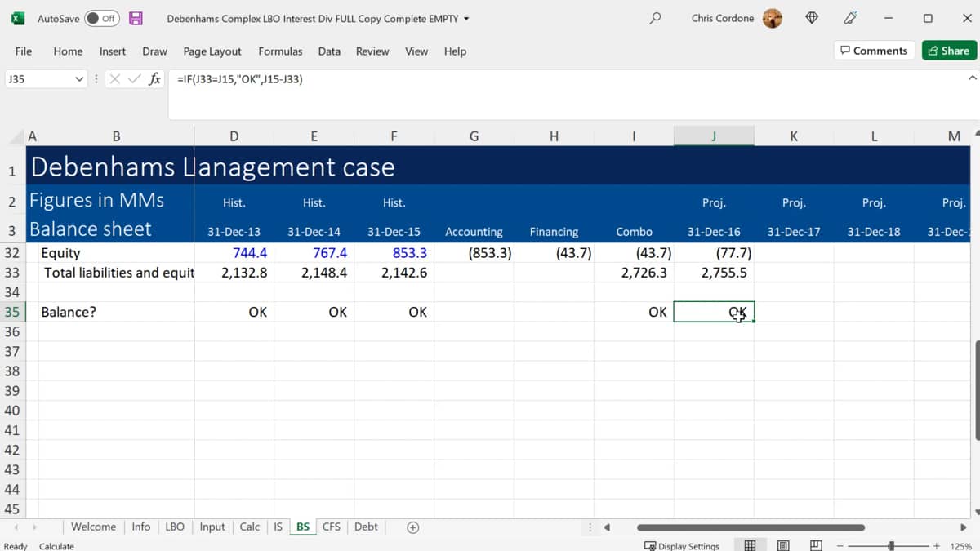Switch to the Input sheet tab

212,527
